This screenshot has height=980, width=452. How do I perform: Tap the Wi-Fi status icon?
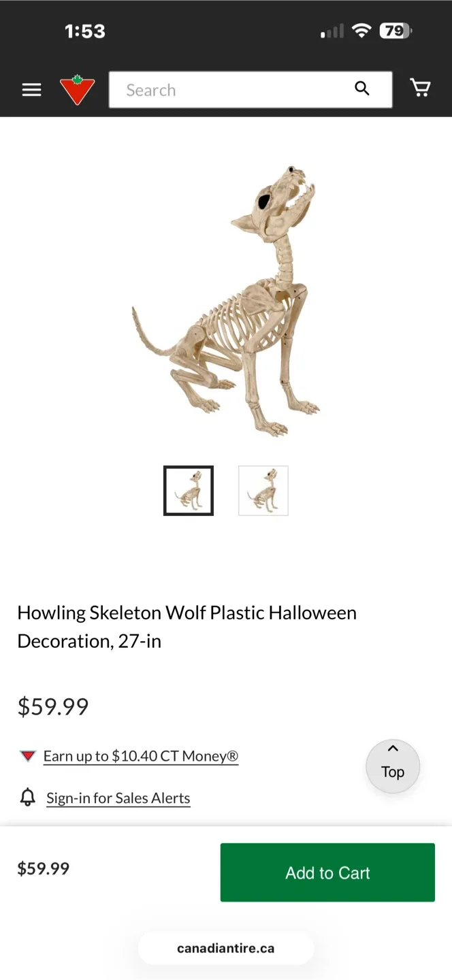point(361,31)
